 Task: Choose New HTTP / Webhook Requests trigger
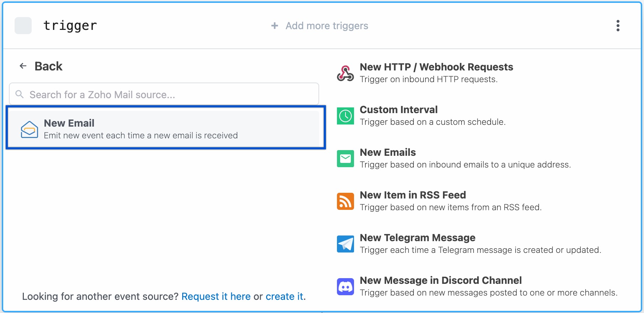pyautogui.click(x=436, y=67)
